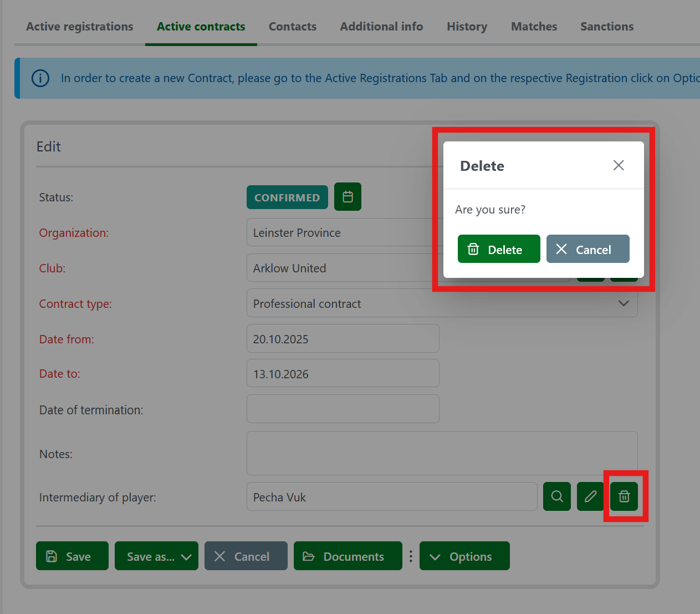The width and height of the screenshot is (700, 614).
Task: Close the Delete dialog with the X
Action: point(619,165)
